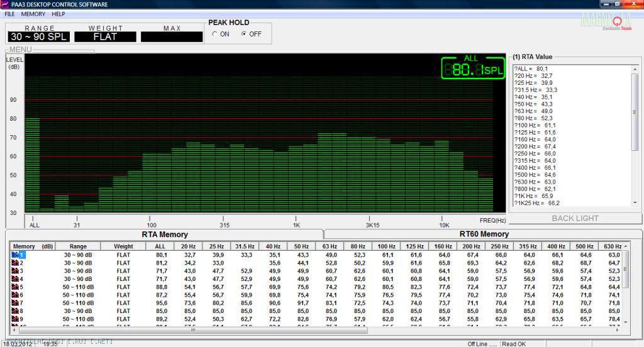The image size is (644, 347).
Task: Click ALL value 81,2 in memory row 2
Action: click(x=162, y=263)
